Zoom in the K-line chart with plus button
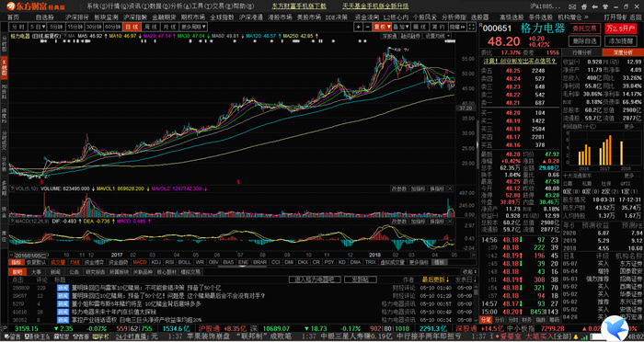644x342 pixels. tap(359, 27)
